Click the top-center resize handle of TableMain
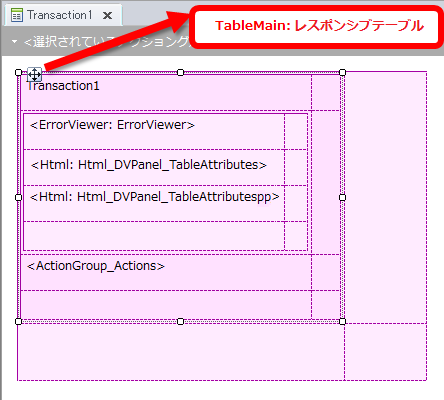 click(x=180, y=72)
